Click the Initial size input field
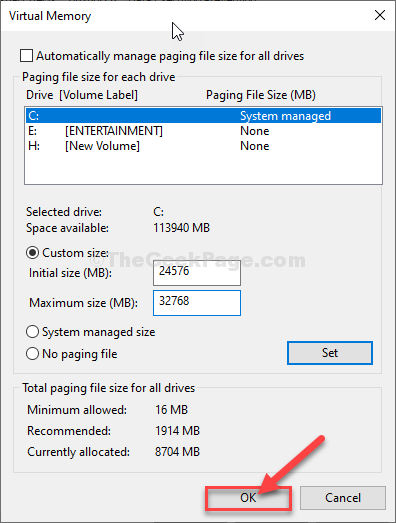The height and width of the screenshot is (523, 396). point(197,273)
